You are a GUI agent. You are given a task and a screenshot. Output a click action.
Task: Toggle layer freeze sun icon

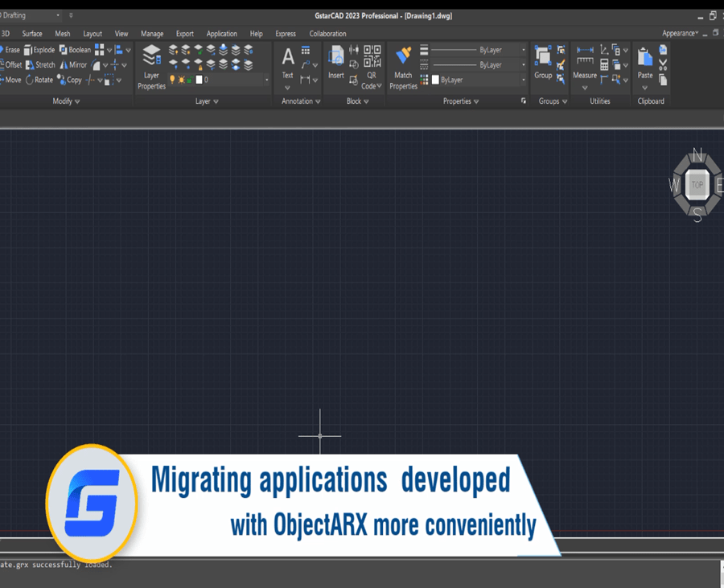(180, 80)
